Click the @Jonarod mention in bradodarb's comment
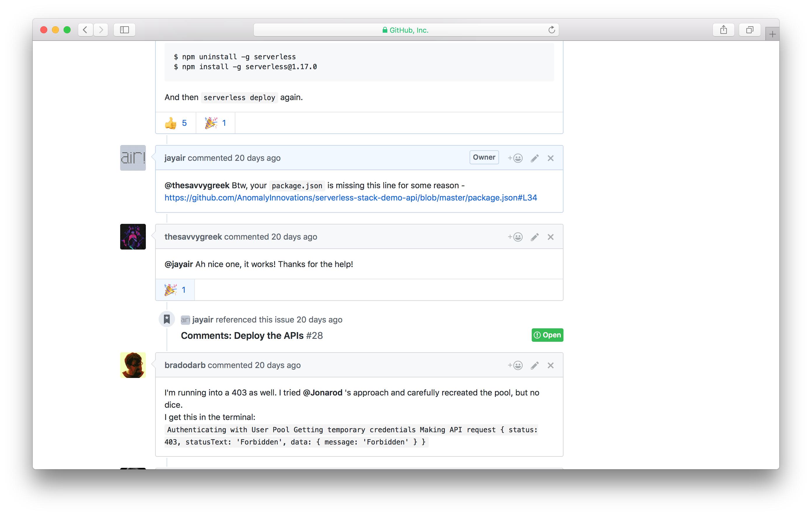The width and height of the screenshot is (812, 516). point(322,393)
